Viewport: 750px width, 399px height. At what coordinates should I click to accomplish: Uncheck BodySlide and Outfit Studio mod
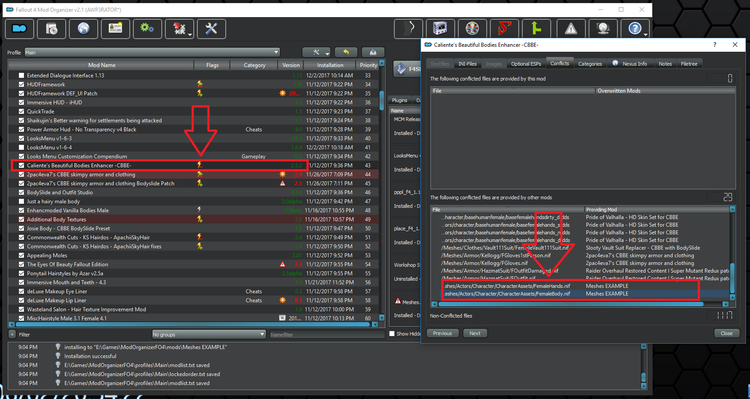click(21, 192)
